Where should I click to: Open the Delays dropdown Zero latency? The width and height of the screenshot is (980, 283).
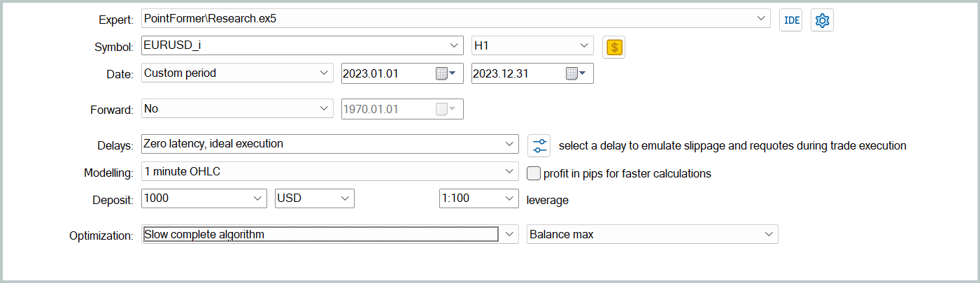click(510, 144)
